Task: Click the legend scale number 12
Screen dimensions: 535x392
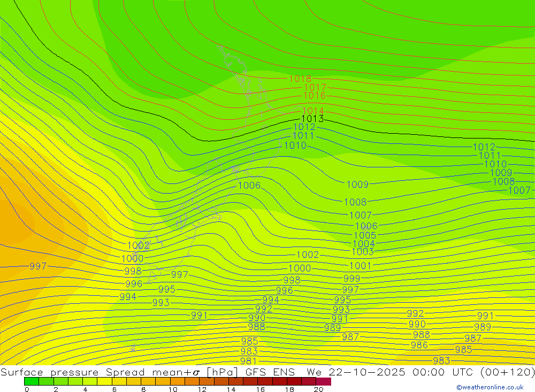Action: [x=202, y=389]
